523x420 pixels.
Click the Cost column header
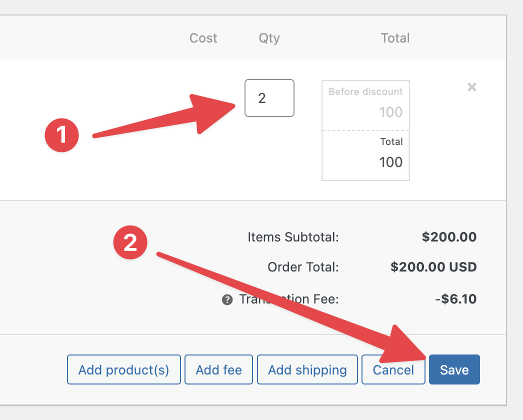click(203, 38)
